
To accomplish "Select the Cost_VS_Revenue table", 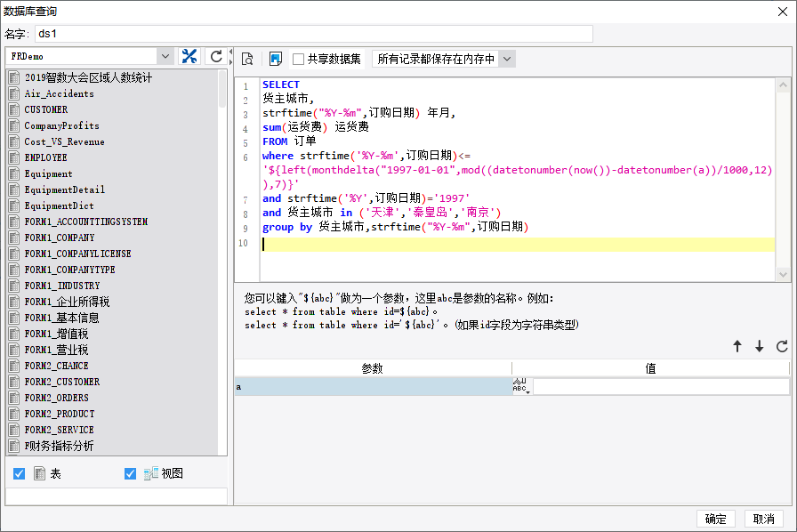I will (65, 141).
